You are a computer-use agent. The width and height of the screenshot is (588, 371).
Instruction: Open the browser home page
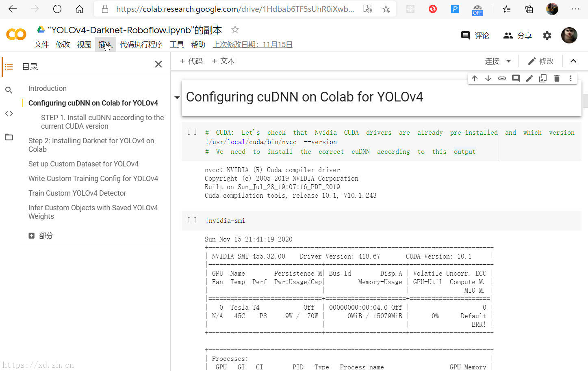click(80, 9)
